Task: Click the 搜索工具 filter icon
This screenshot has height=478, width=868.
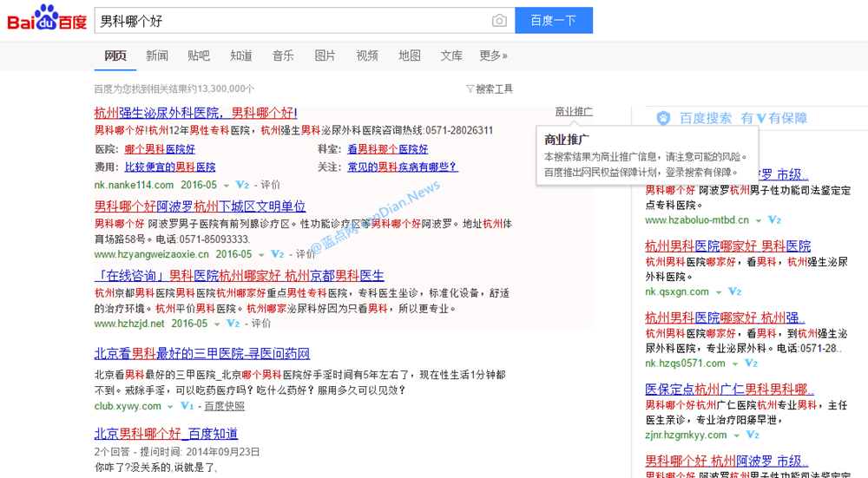Action: pos(470,88)
